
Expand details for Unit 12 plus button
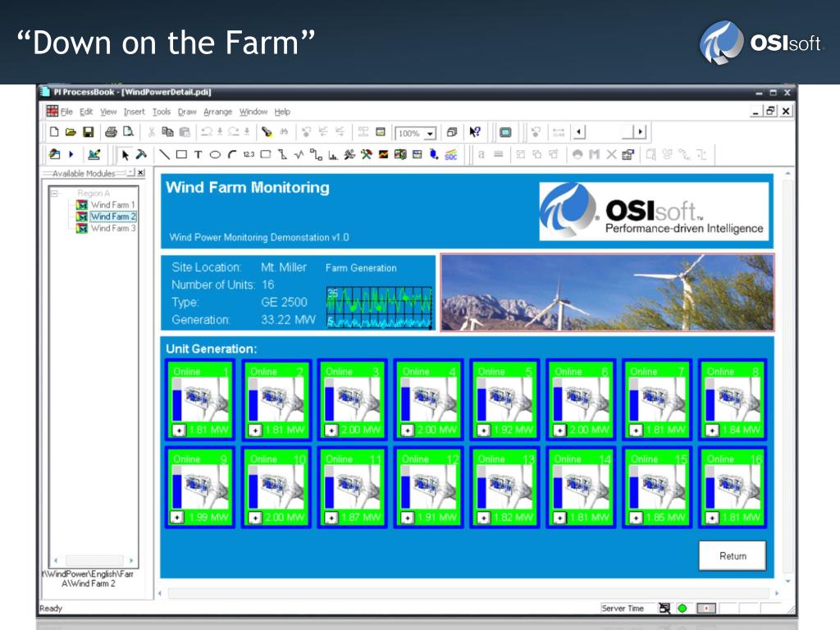pos(407,518)
